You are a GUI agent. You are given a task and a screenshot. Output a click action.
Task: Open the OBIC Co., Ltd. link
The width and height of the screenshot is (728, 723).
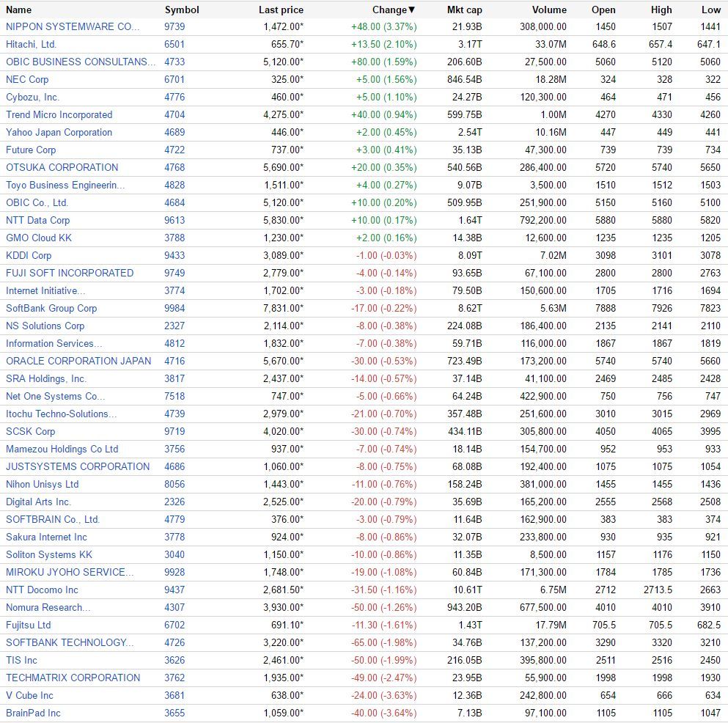pyautogui.click(x=37, y=203)
